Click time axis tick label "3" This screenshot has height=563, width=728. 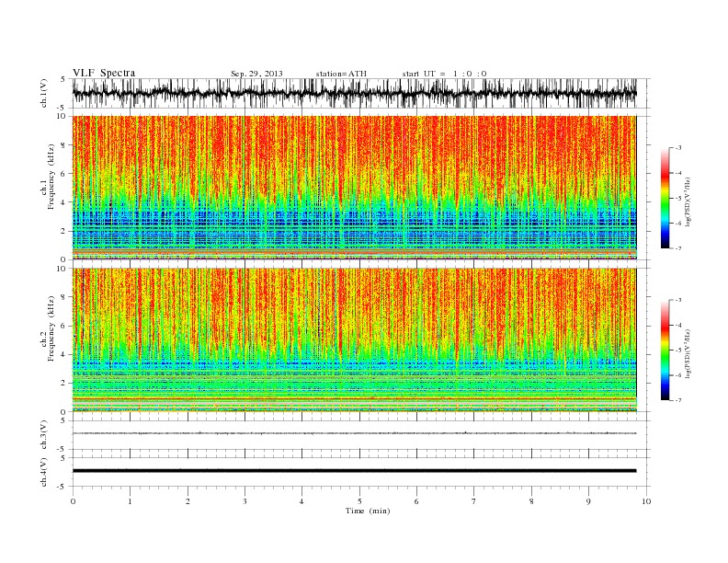(245, 501)
